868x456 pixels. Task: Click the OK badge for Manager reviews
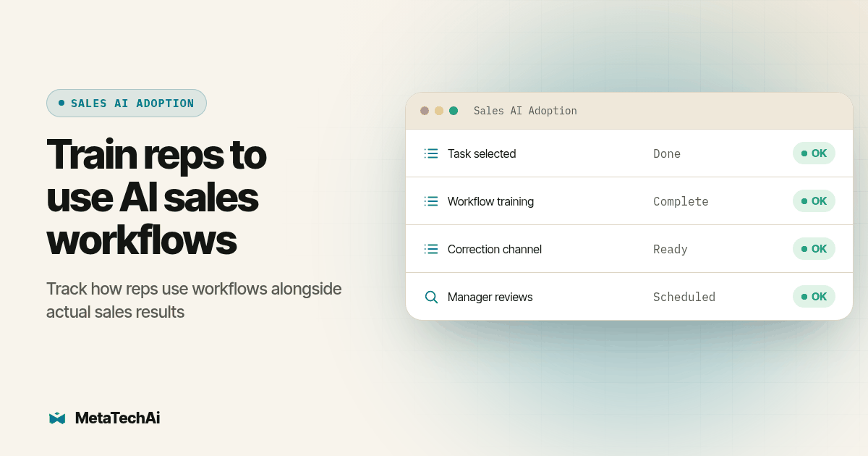814,297
